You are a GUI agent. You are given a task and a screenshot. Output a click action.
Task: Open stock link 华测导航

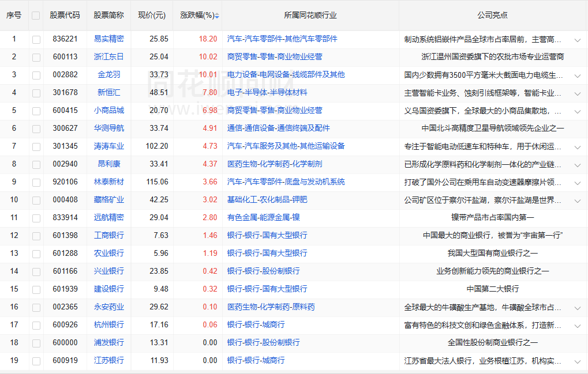[x=108, y=128]
